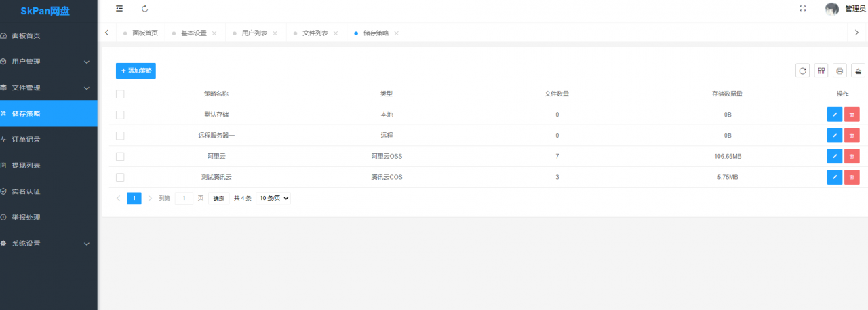Click the refresh icon in top header
Image resolution: width=868 pixels, height=310 pixels.
tap(144, 9)
